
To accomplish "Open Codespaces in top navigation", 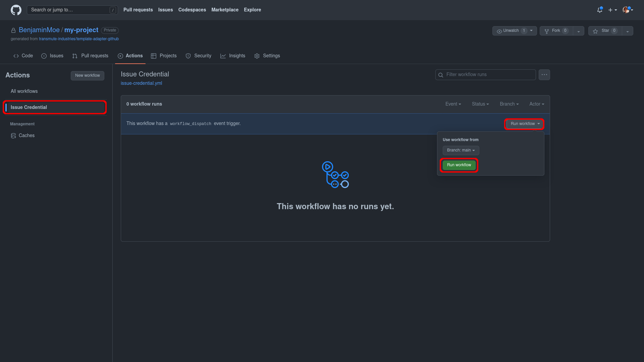I will (x=192, y=10).
